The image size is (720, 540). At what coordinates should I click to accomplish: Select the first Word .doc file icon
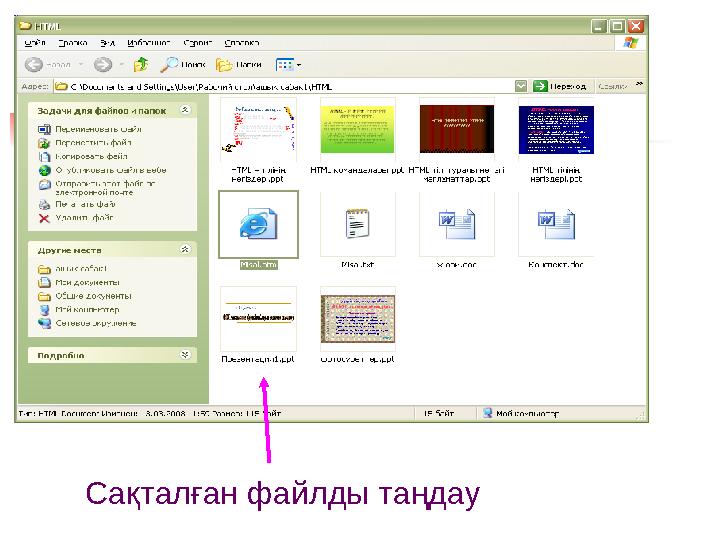coord(457,224)
